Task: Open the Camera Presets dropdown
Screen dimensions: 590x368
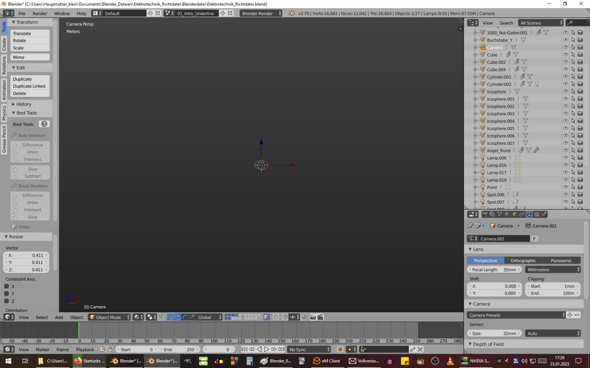Action: coord(516,315)
